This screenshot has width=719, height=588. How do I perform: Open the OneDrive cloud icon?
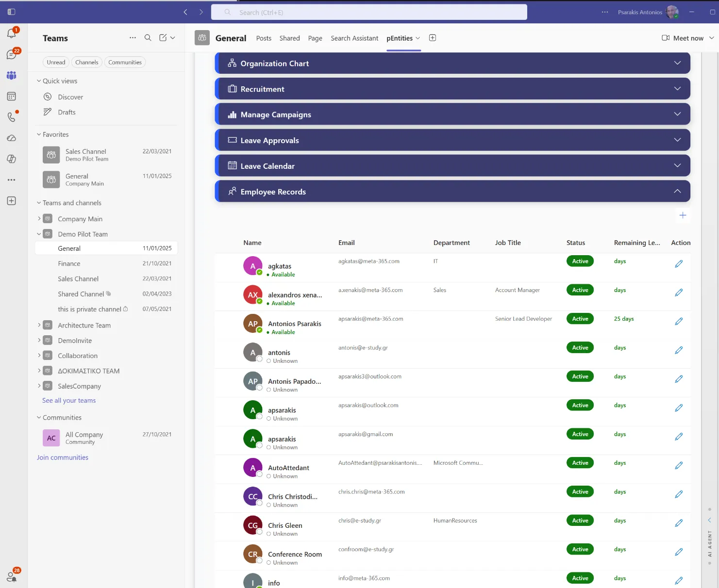12,138
